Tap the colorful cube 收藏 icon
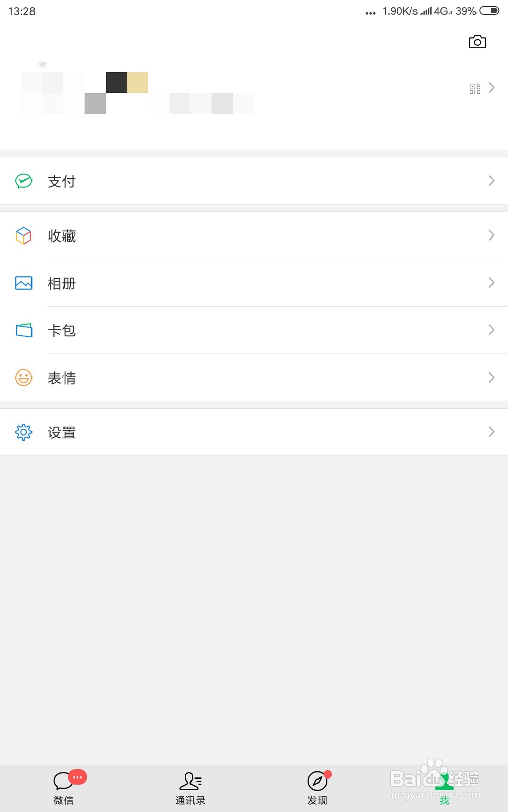This screenshot has height=812, width=508. (24, 235)
